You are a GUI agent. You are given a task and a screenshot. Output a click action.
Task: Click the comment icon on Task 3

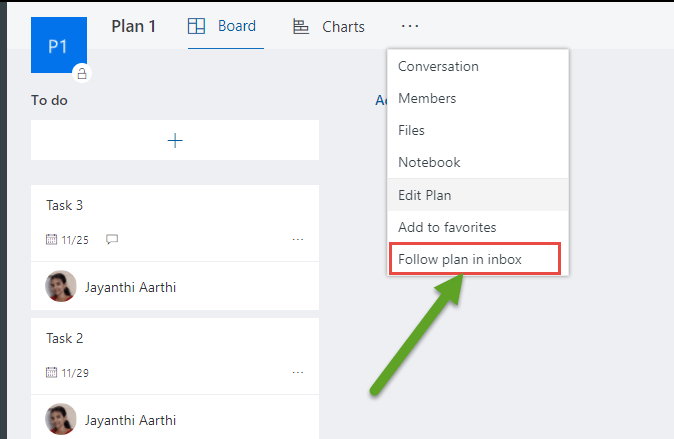click(x=112, y=240)
